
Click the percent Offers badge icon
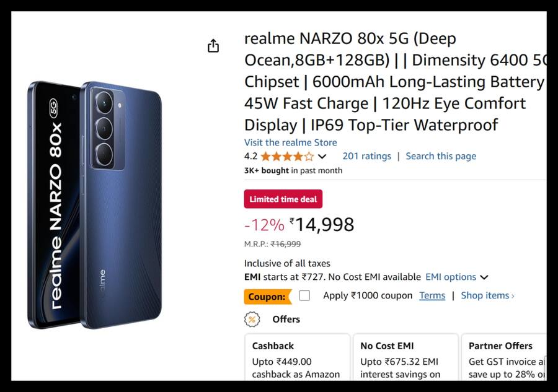point(251,320)
